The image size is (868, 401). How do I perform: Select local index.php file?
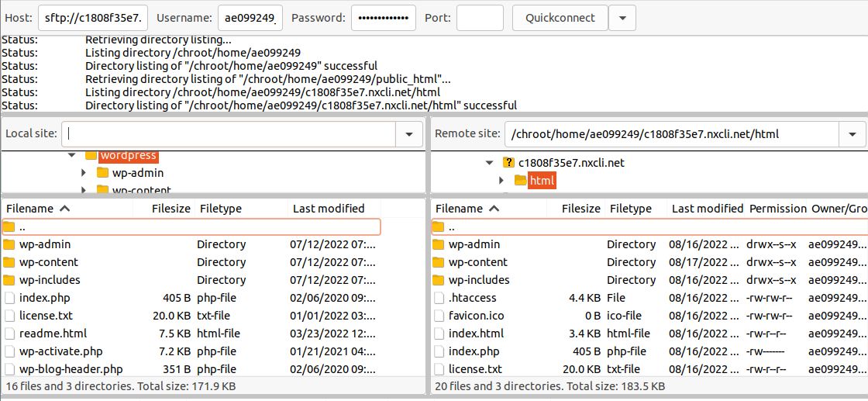[191, 298]
